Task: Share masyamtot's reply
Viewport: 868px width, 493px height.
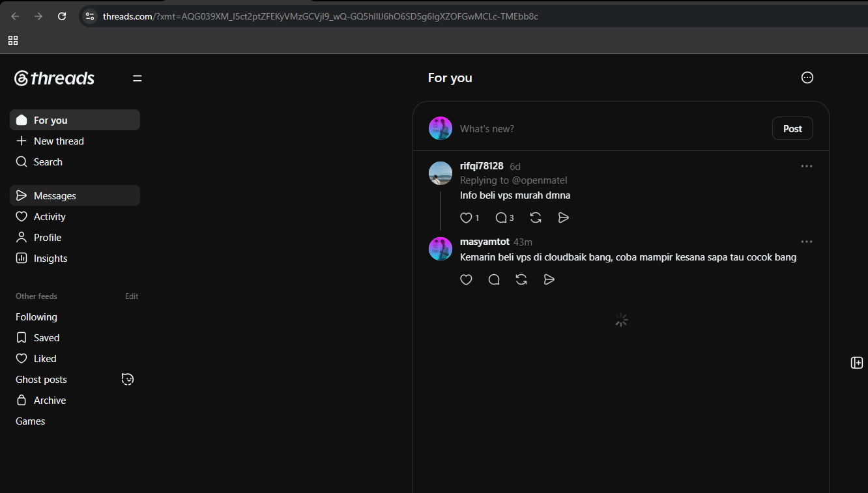Action: tap(549, 279)
